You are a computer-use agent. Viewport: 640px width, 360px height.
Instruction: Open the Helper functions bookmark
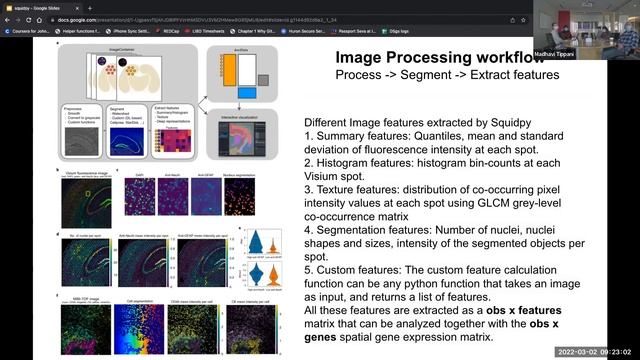click(x=78, y=31)
